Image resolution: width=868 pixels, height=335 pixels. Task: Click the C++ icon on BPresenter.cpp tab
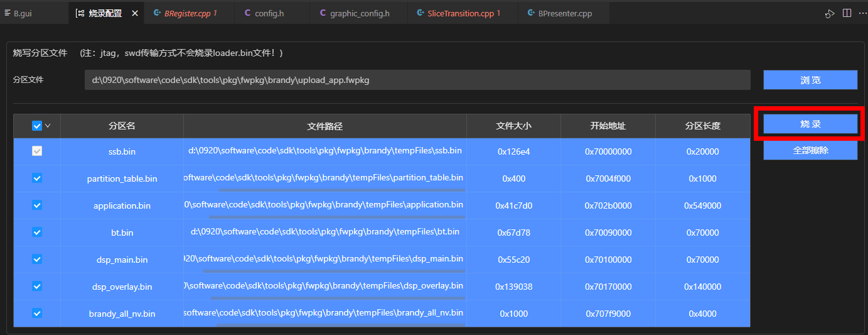point(530,13)
